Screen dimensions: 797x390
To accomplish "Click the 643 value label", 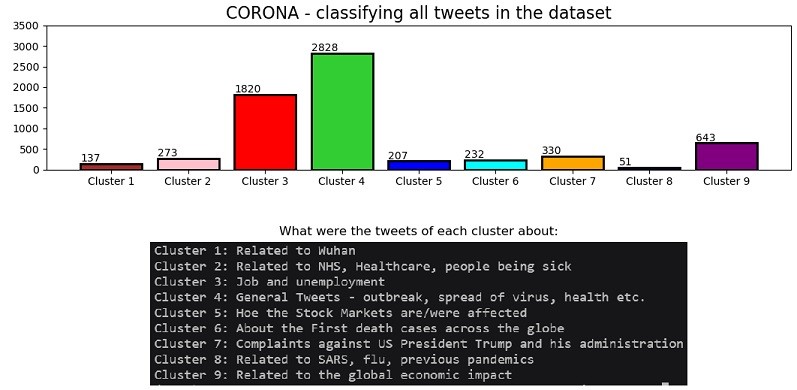I will (x=706, y=137).
